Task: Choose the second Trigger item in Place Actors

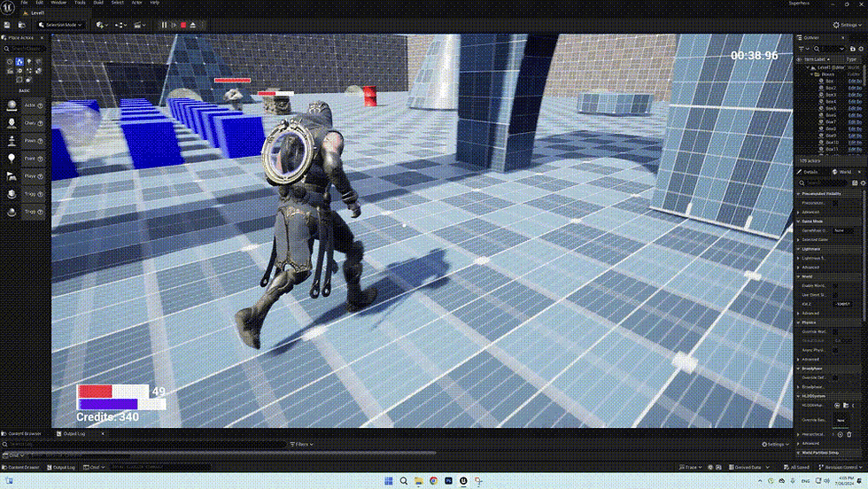Action: coord(25,212)
